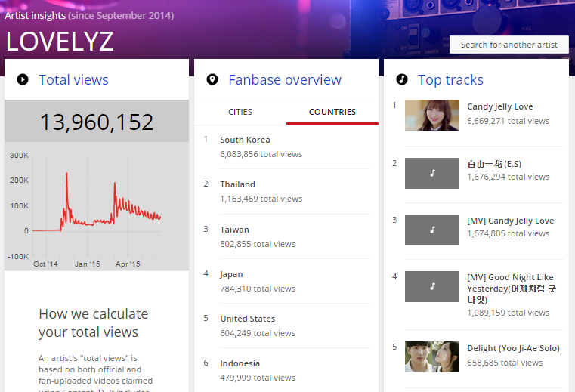The image size is (575, 392).
Task: Click 1,676,294 total views count
Action: coord(509,177)
